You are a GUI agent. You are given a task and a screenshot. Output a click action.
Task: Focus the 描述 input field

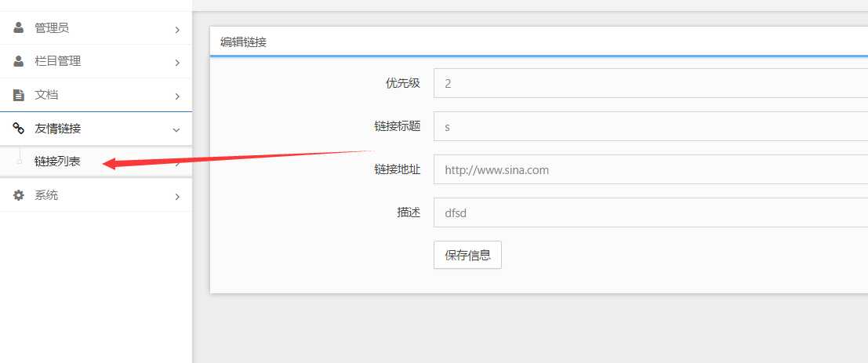pyautogui.click(x=651, y=212)
